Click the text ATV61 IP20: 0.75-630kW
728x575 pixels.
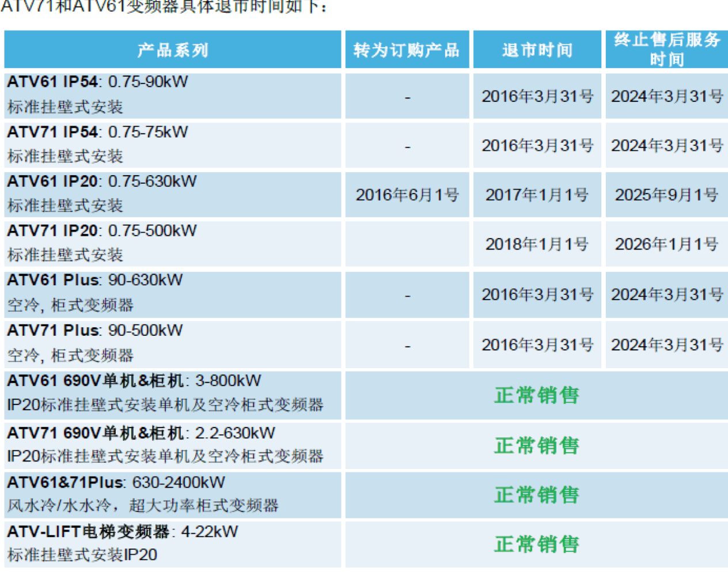click(x=102, y=181)
